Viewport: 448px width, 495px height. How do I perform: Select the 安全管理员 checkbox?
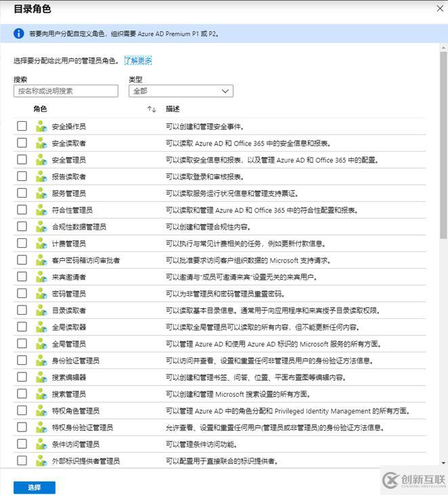(22, 159)
